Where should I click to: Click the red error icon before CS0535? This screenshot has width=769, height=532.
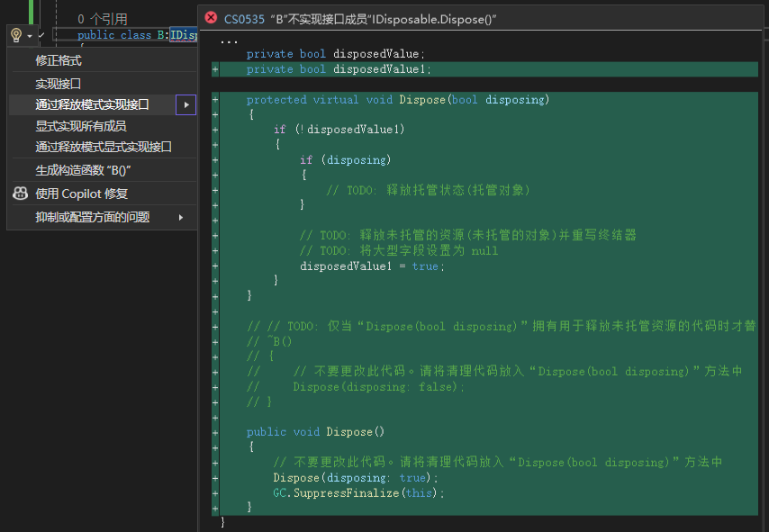coord(212,18)
